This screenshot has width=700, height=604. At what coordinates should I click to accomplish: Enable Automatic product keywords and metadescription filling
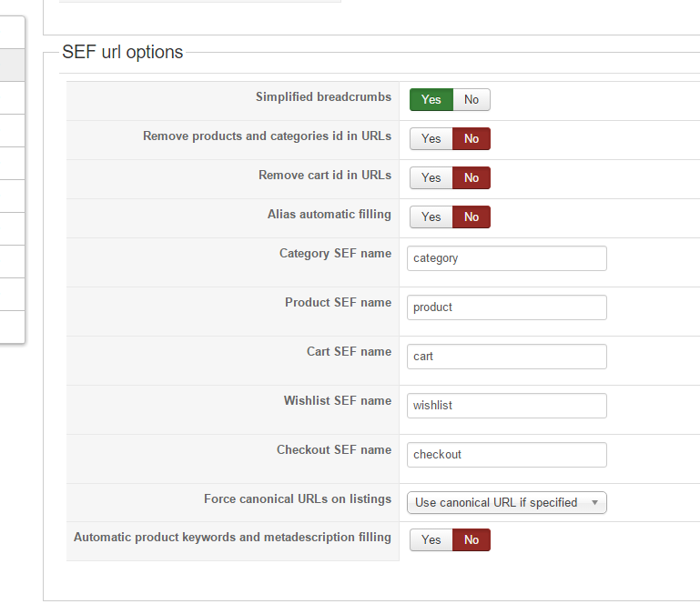click(x=431, y=539)
